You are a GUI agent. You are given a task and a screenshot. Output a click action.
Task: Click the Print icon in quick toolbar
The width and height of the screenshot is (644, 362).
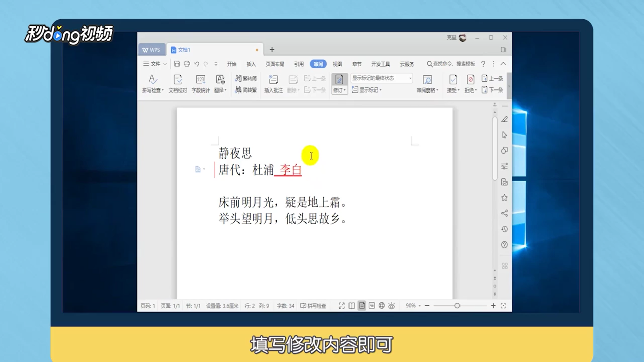[187, 64]
